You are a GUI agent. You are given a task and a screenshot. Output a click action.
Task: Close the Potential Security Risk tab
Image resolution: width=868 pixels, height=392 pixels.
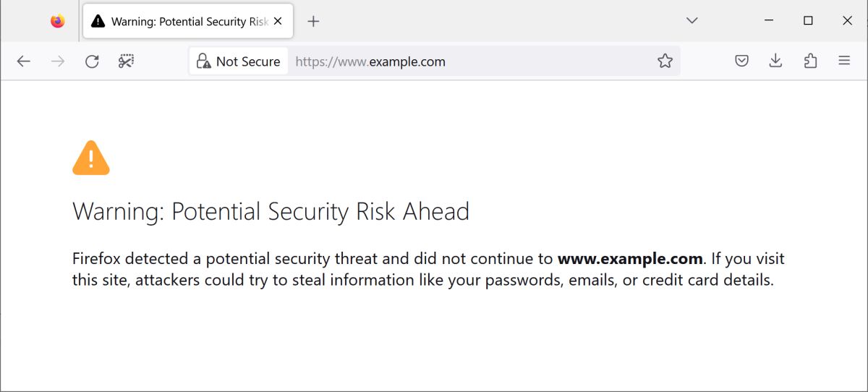pos(278,22)
